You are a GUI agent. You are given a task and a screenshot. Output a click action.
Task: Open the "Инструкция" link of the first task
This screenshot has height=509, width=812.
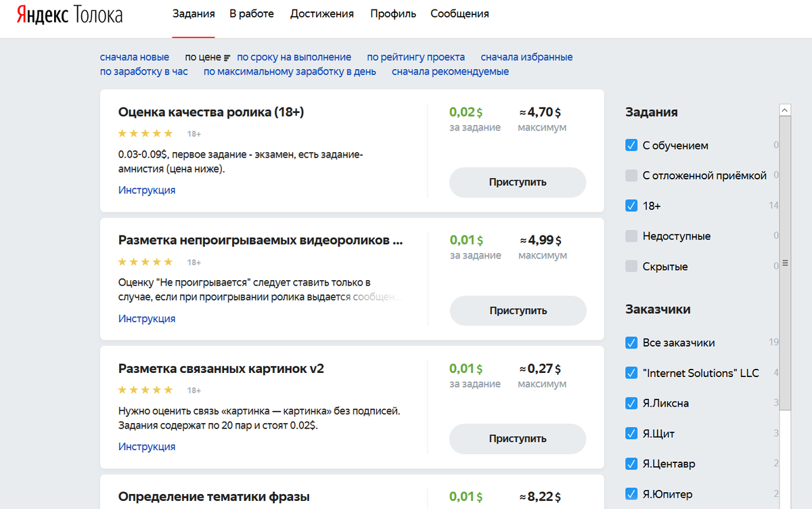point(147,190)
